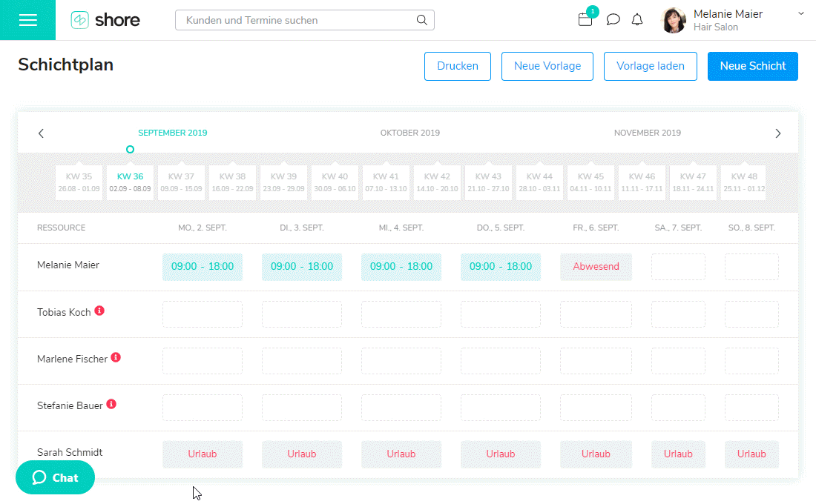Open the notifications bell

[x=637, y=20]
